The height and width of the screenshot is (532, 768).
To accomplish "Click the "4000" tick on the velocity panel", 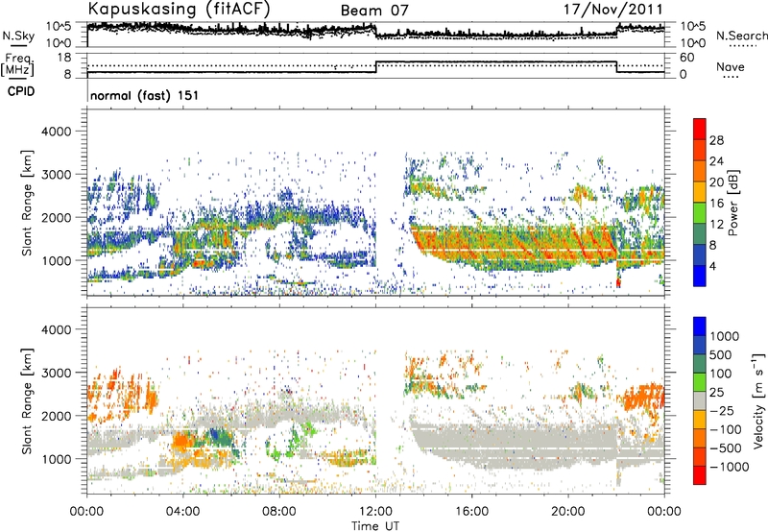I will coord(59,329).
